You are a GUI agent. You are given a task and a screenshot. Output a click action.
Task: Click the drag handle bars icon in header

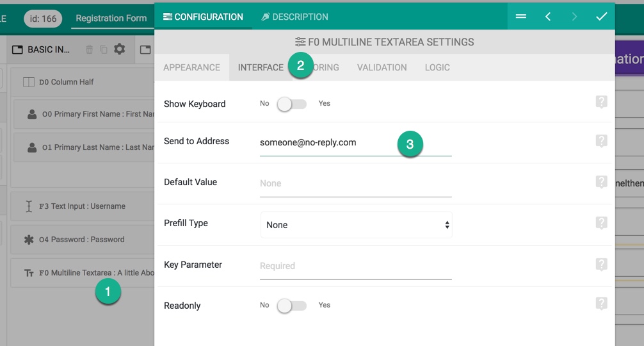pyautogui.click(x=521, y=17)
